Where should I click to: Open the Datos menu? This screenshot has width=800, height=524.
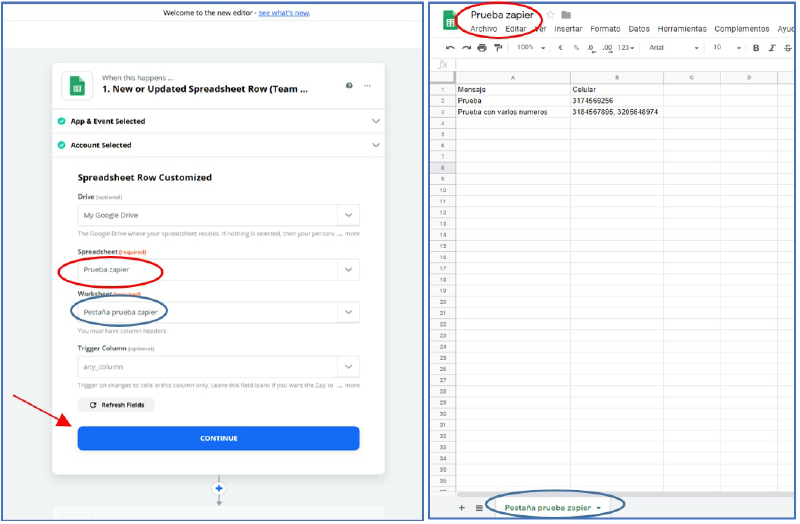(639, 29)
